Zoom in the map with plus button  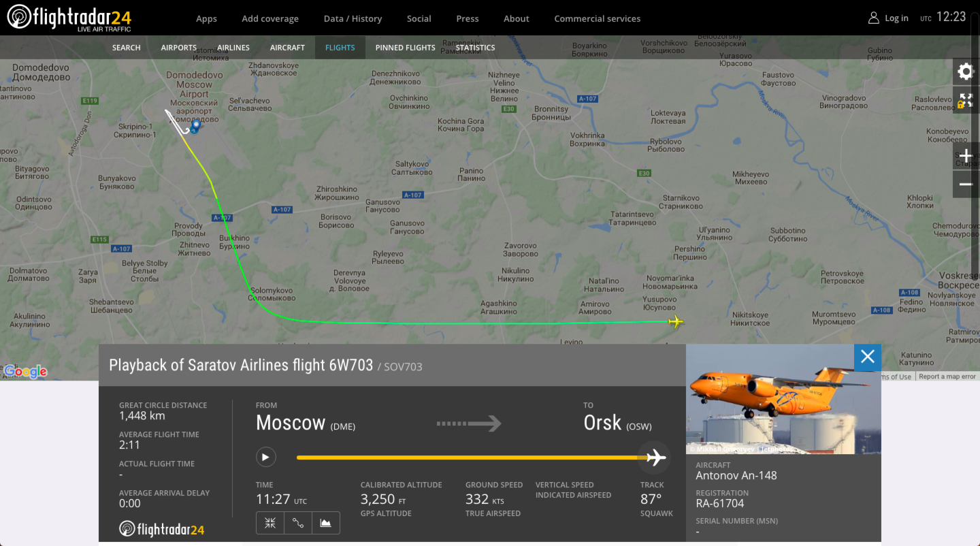[x=966, y=156]
